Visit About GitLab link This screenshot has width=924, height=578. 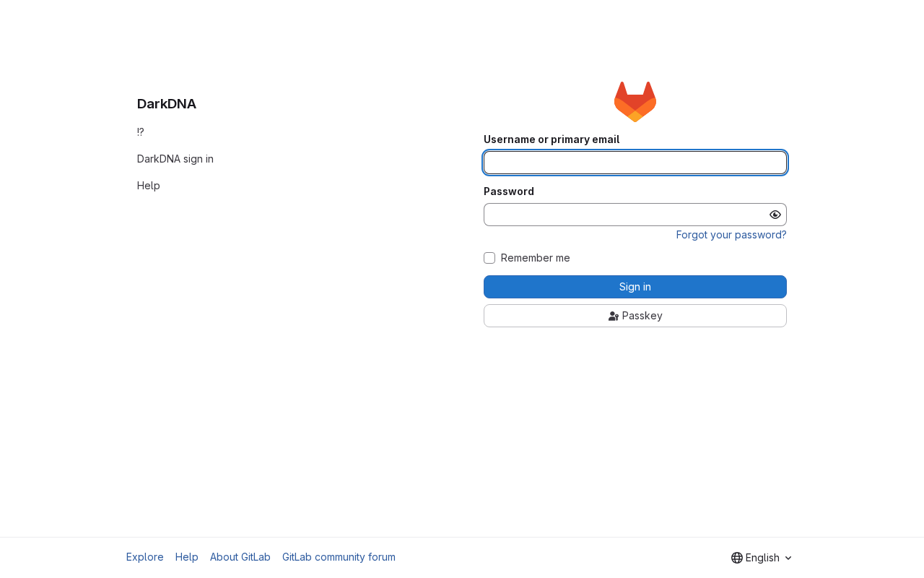coord(240,557)
